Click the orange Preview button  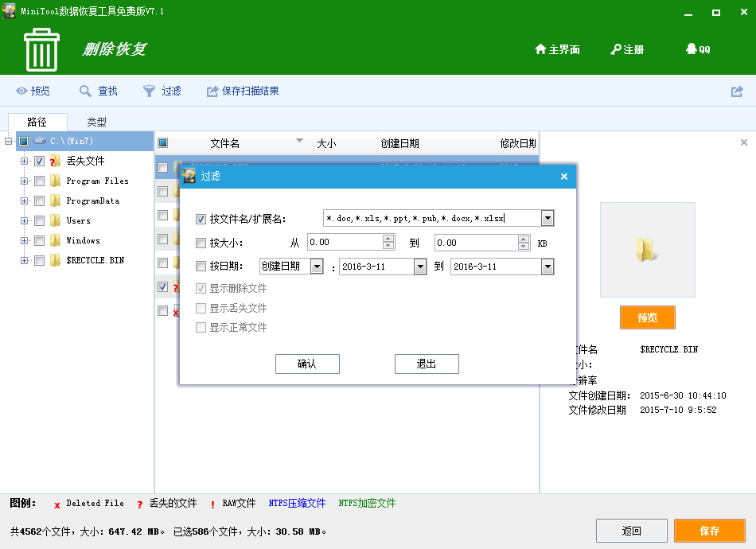click(x=647, y=317)
